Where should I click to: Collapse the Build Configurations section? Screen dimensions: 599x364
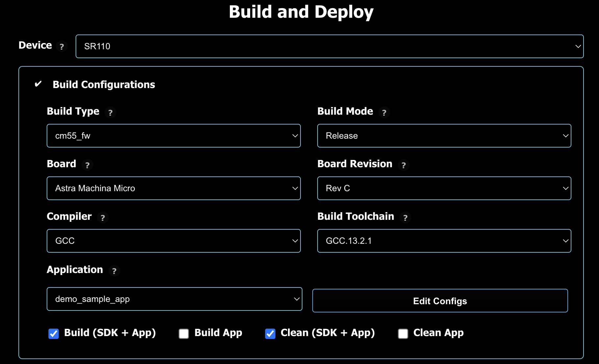pyautogui.click(x=38, y=84)
